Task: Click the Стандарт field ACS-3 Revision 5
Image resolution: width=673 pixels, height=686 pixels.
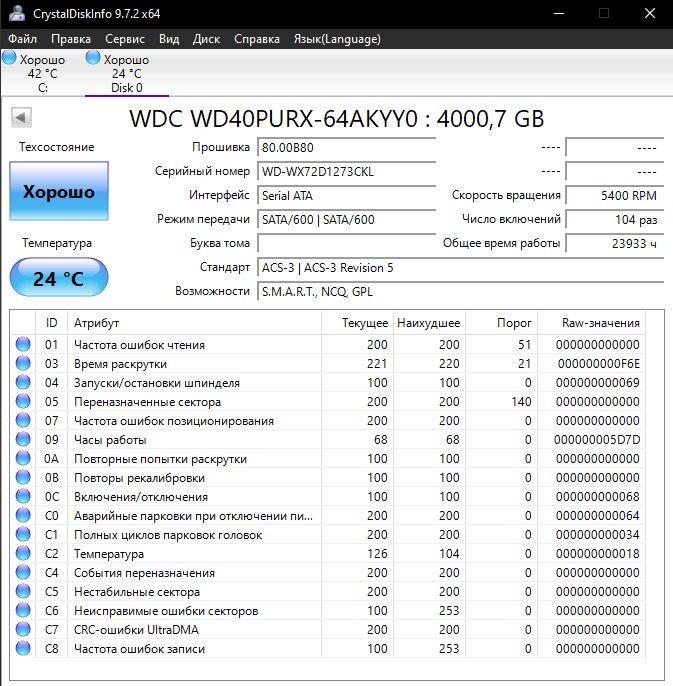Action: (x=460, y=268)
